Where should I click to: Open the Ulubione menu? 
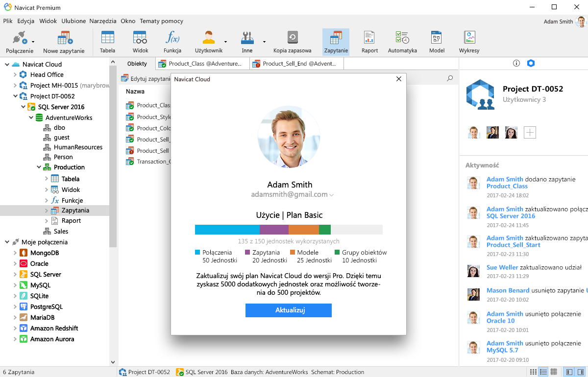[x=73, y=21]
